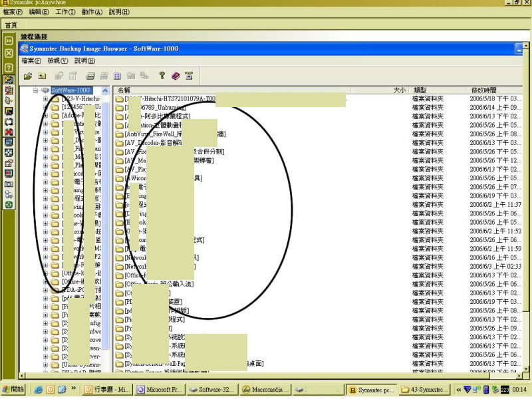The height and width of the screenshot is (399, 532).
Task: Click the dark screen sidebar icon with orange frame
Action: [9, 111]
